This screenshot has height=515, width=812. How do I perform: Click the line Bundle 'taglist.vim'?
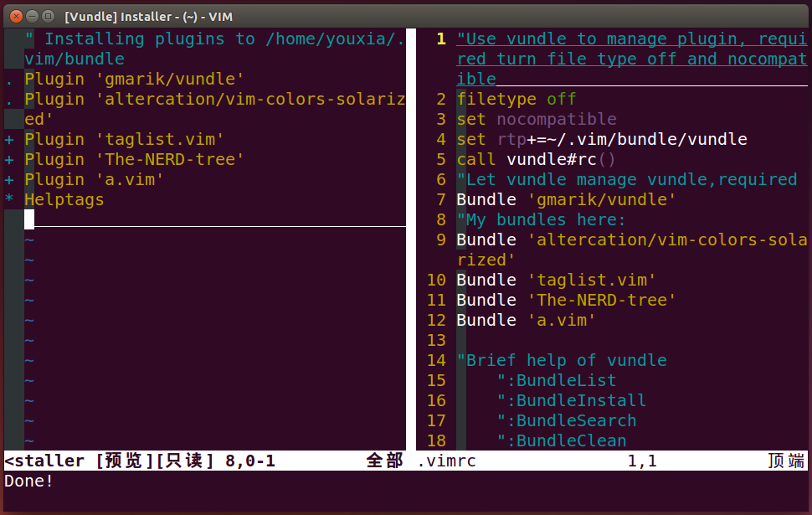click(x=556, y=281)
